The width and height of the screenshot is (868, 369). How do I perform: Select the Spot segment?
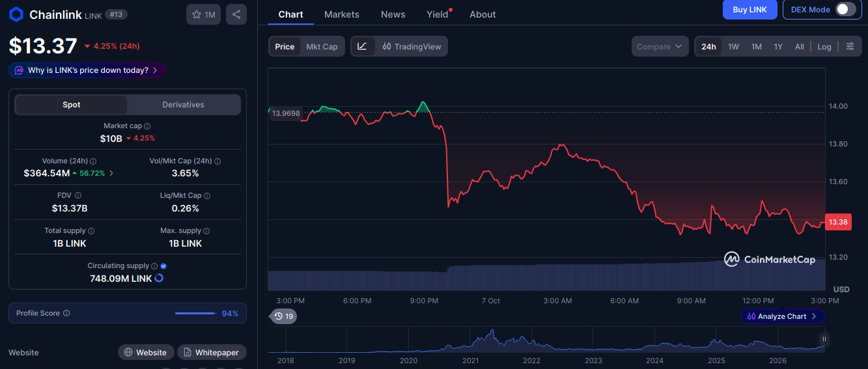pyautogui.click(x=72, y=105)
